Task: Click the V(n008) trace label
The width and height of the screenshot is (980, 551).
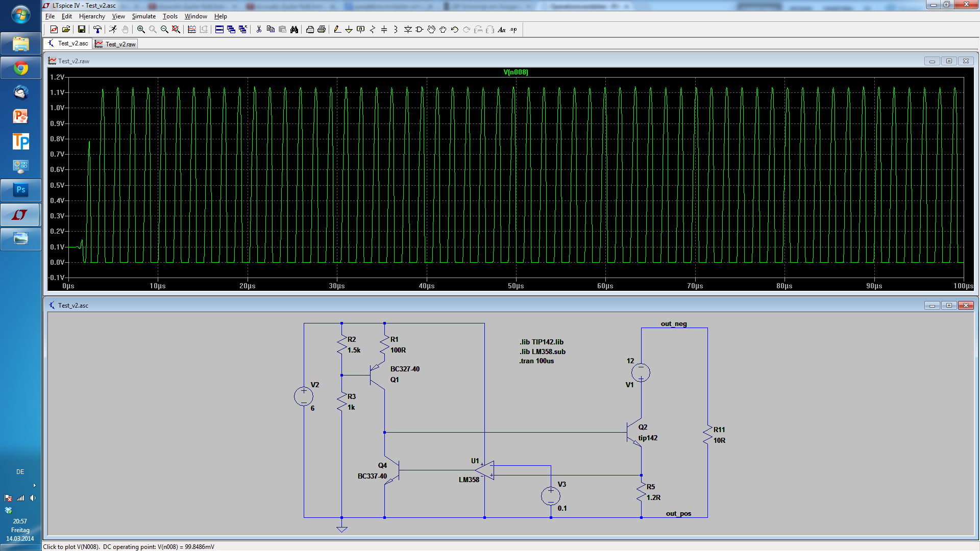Action: click(516, 72)
